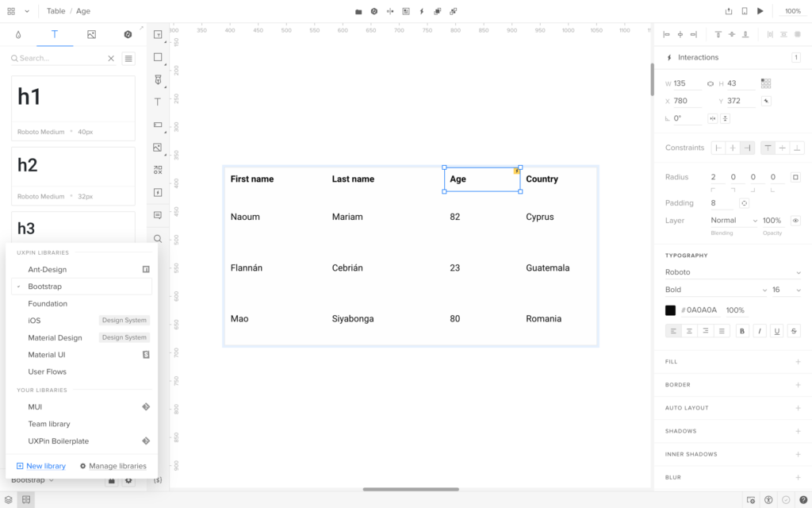The height and width of the screenshot is (508, 812).
Task: Open the Bold font weight dropdown
Action: click(716, 290)
